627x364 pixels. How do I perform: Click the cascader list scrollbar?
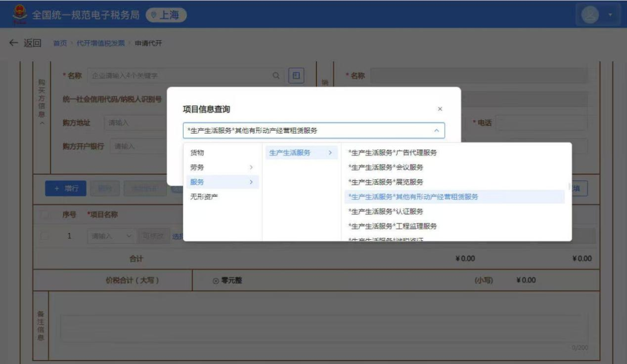pos(569,186)
